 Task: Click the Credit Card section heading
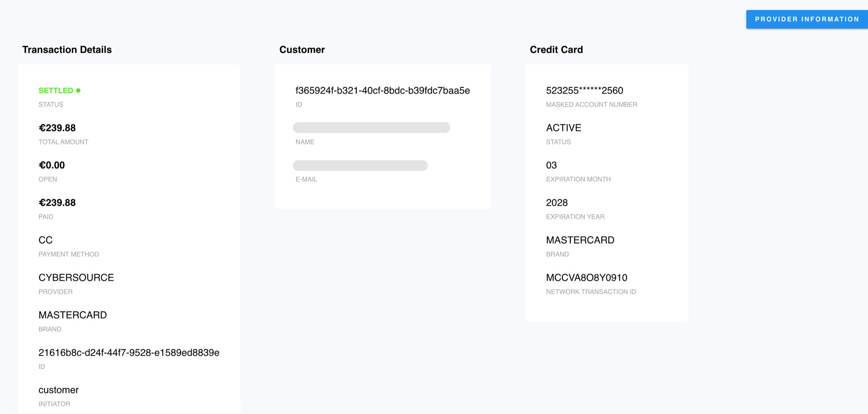556,50
